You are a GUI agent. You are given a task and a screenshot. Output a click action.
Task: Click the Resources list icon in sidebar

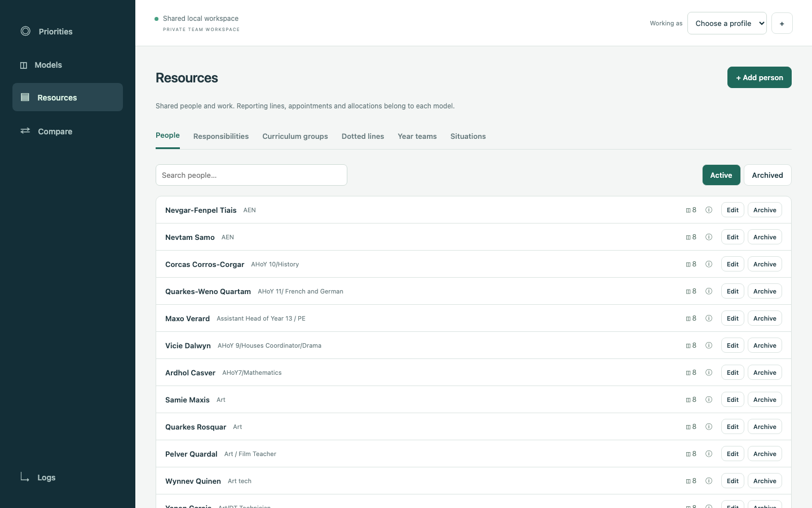click(25, 97)
